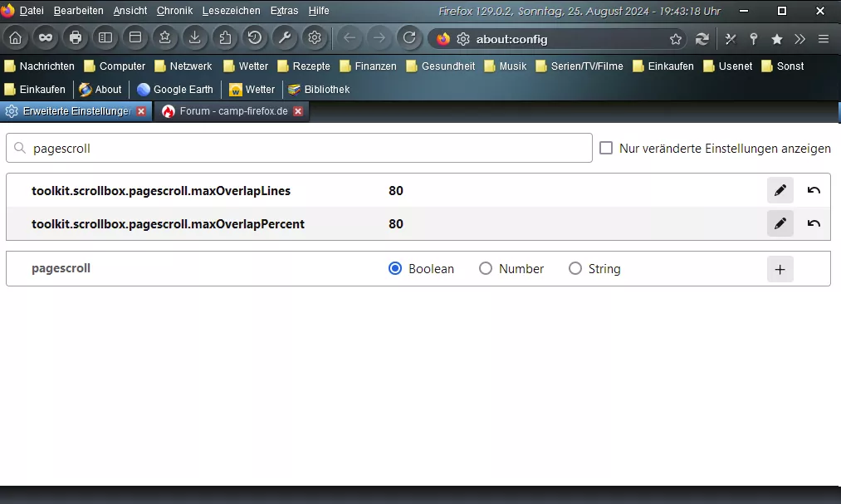This screenshot has height=504, width=841.
Task: Click the key passwords toolbar icon
Action: point(754,39)
